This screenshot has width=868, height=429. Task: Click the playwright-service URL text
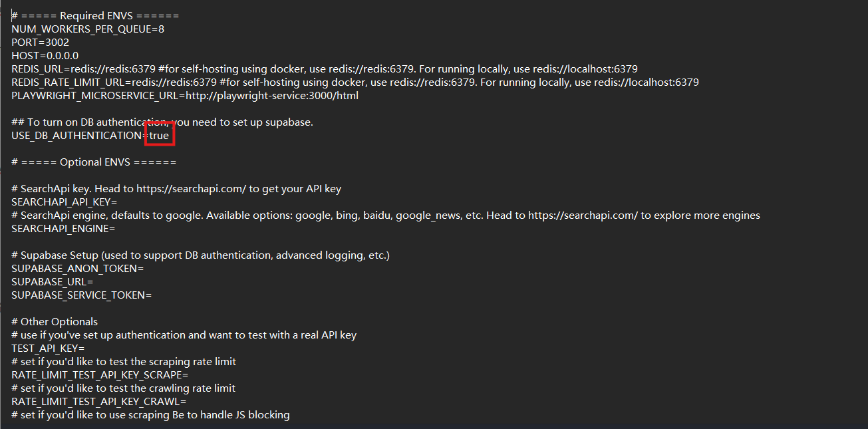coord(272,96)
